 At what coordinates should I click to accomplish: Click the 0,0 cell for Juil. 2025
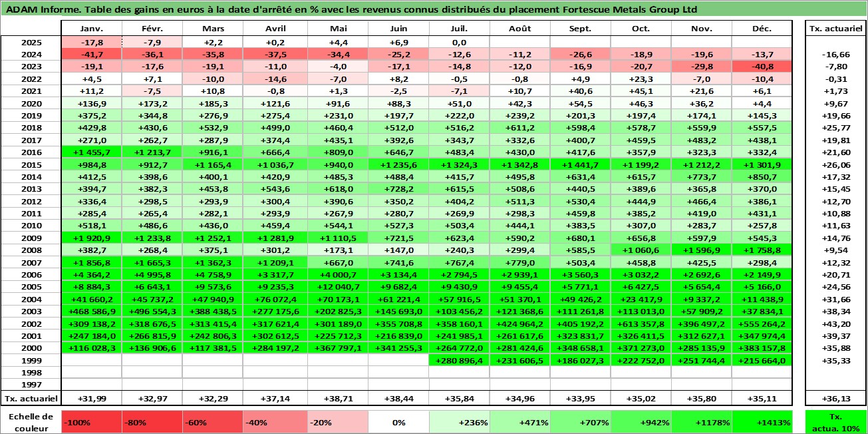[460, 42]
